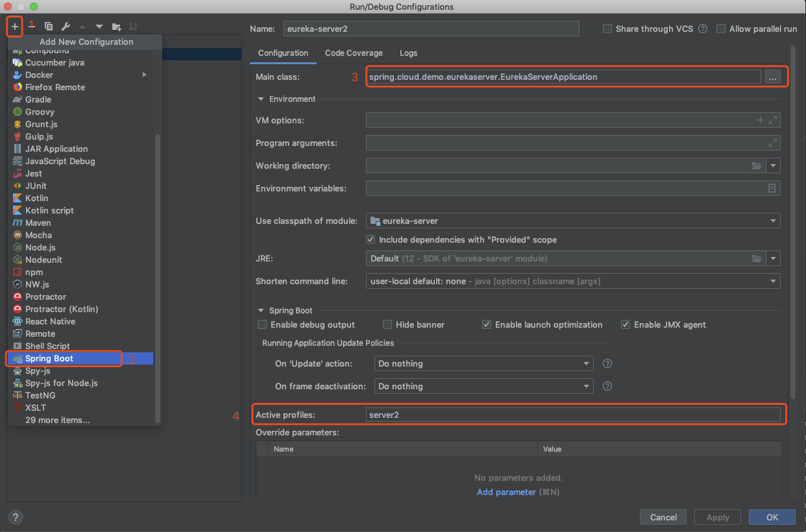The image size is (806, 532).
Task: Open On 'Update' action dropdown
Action: pos(587,364)
